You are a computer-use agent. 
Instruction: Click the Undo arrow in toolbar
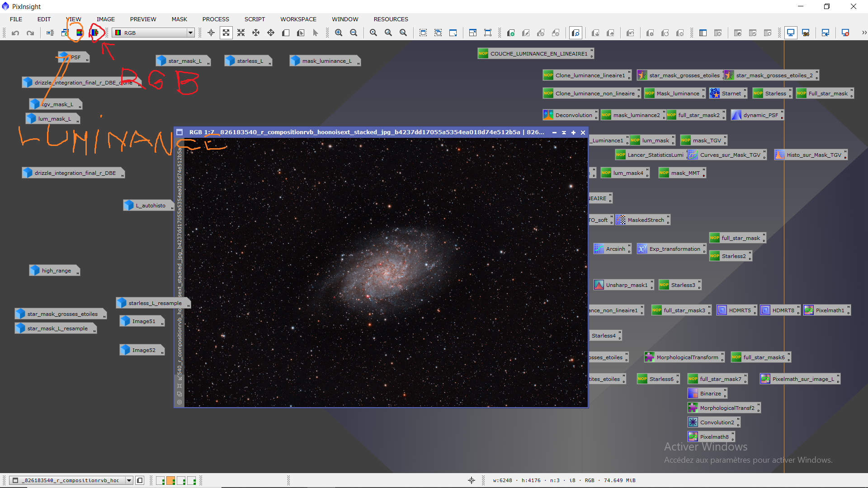point(15,33)
